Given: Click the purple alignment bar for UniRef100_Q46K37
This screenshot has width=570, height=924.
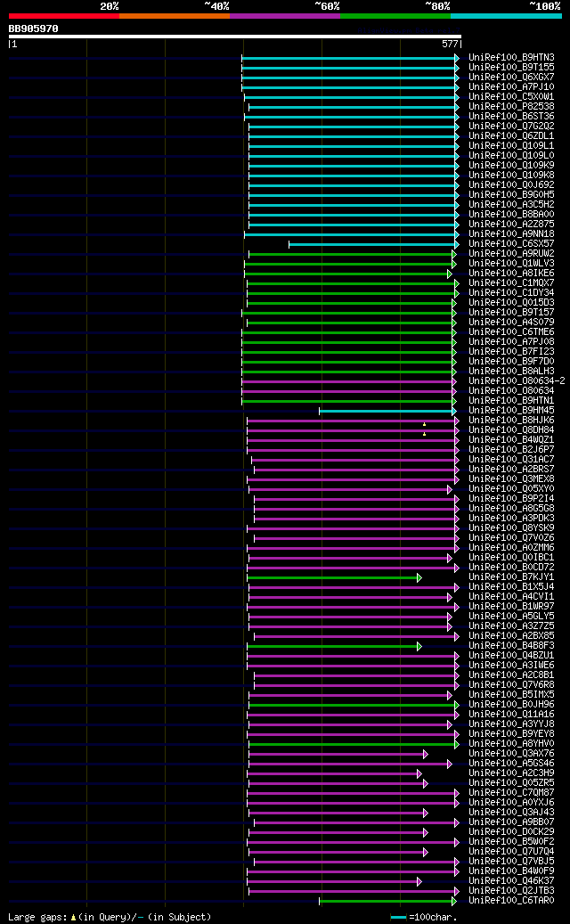Looking at the screenshot, I should click(335, 880).
